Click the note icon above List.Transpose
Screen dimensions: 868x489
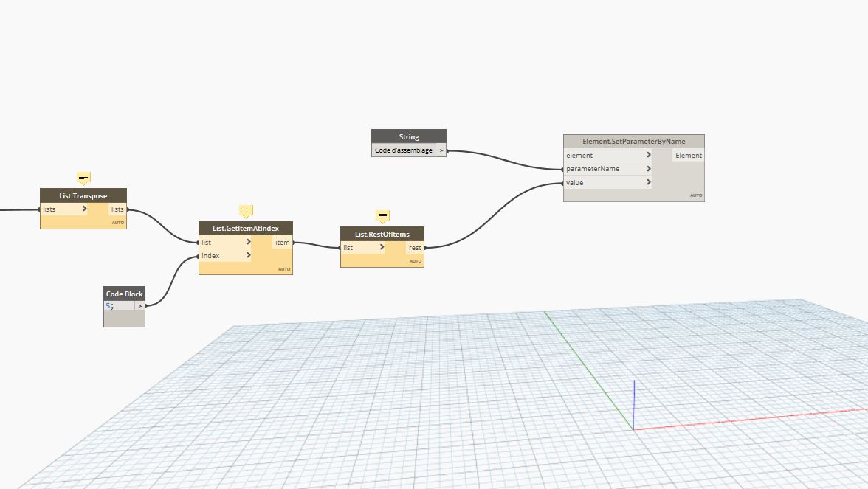pos(83,178)
